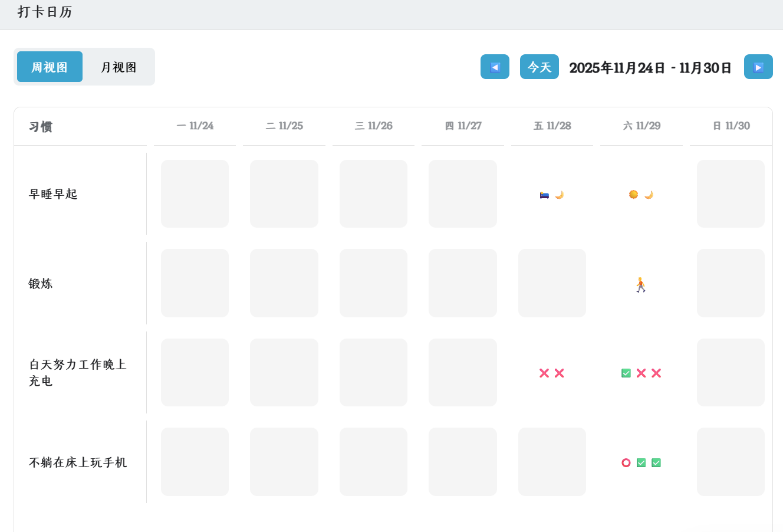This screenshot has height=532, width=783.
Task: Go to the next week
Action: 758,67
